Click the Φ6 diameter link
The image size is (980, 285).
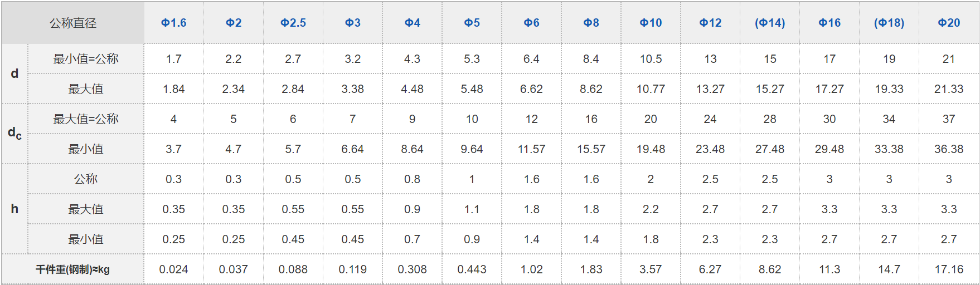532,23
